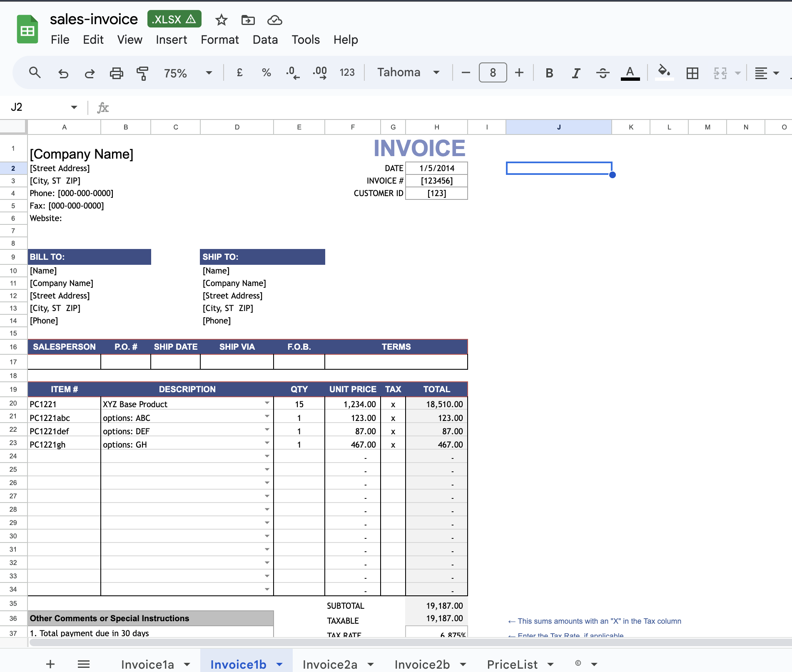
Task: Select the 18,510.00 total cell
Action: click(436, 404)
